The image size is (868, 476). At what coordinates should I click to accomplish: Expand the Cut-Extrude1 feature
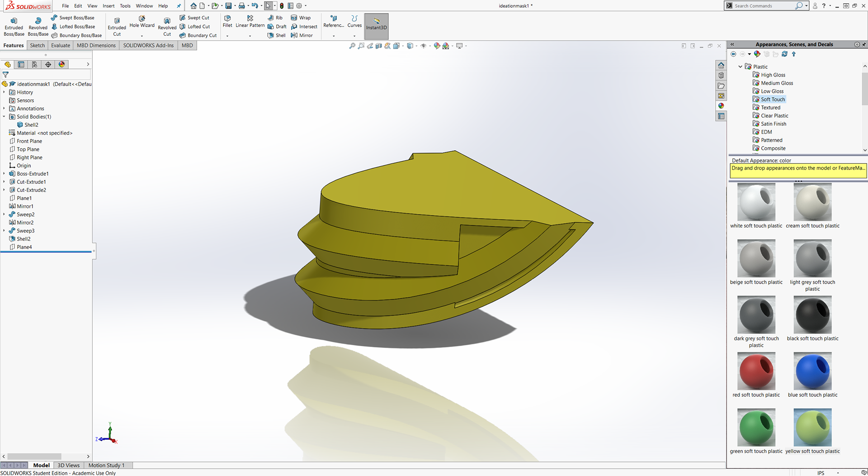click(x=4, y=182)
